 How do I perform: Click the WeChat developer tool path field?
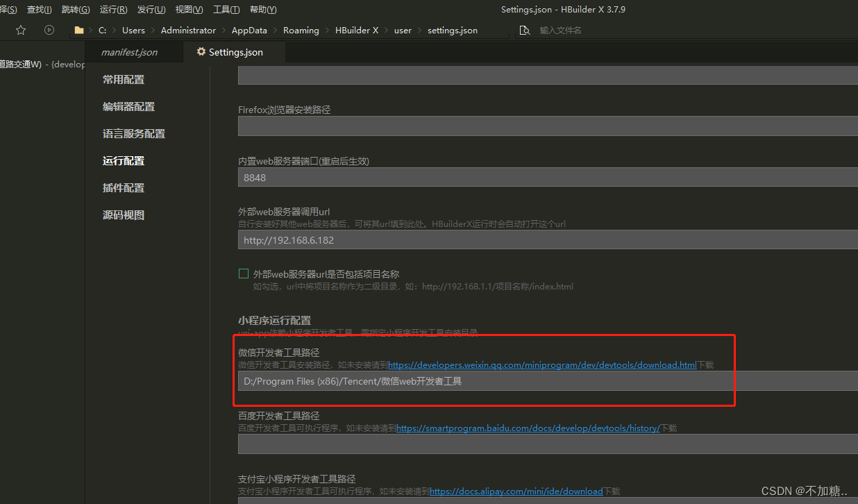point(541,381)
